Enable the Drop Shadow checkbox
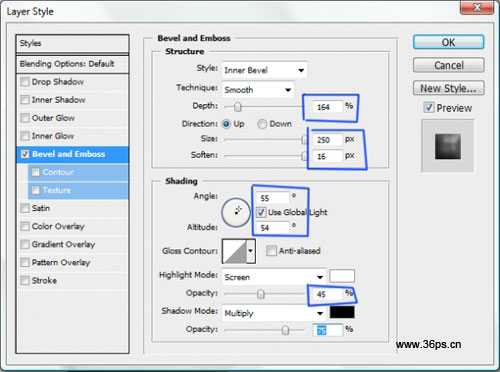Screen dimensions: 500x372 [25, 82]
